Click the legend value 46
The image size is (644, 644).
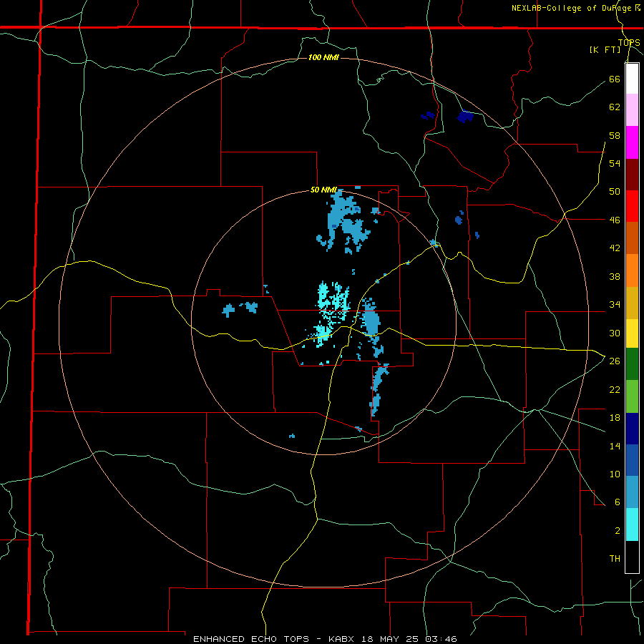[x=615, y=220]
